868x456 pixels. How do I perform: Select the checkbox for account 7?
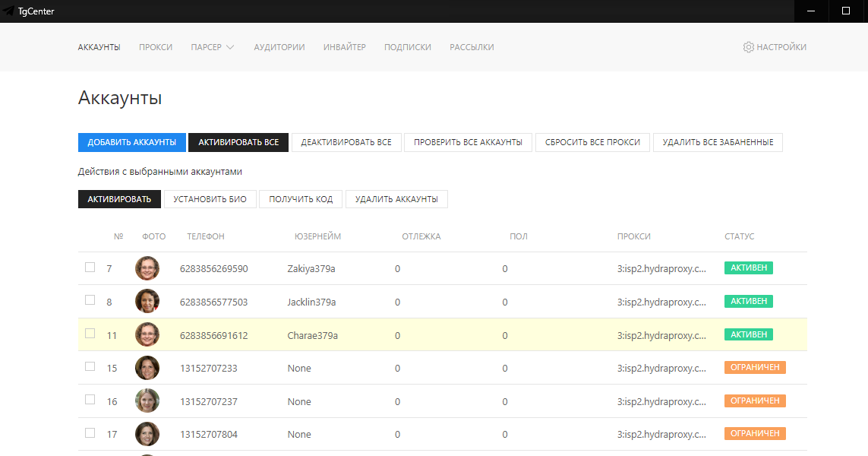90,268
